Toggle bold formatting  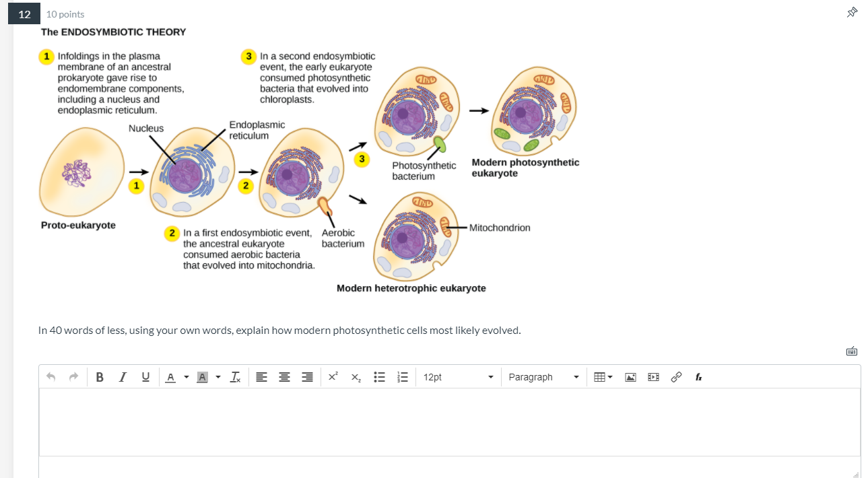(x=100, y=377)
